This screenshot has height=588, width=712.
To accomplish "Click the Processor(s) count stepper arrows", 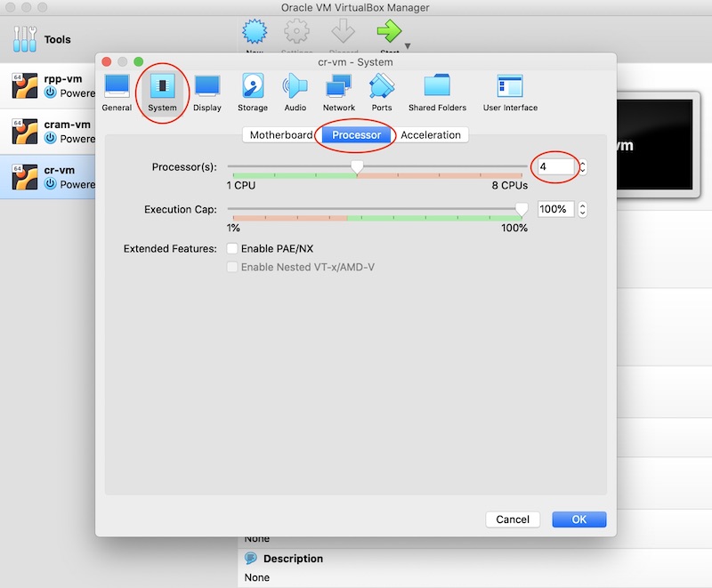I will click(x=583, y=166).
